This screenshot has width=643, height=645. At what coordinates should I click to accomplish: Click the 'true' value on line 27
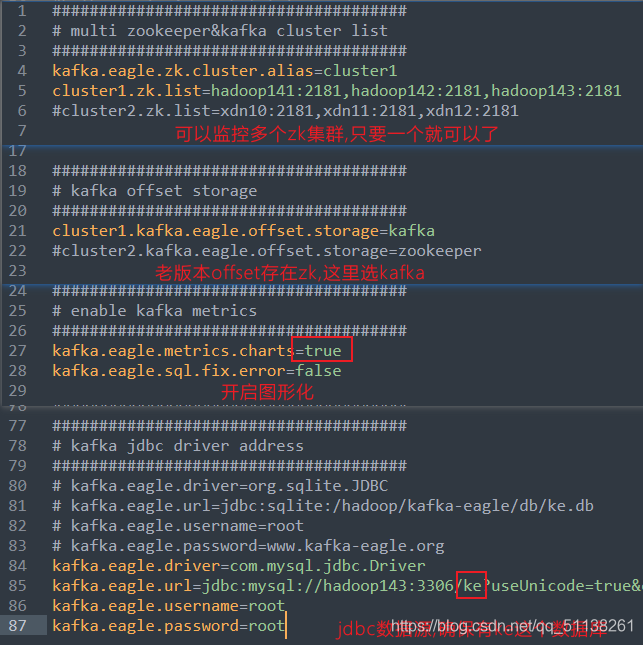pyautogui.click(x=323, y=351)
